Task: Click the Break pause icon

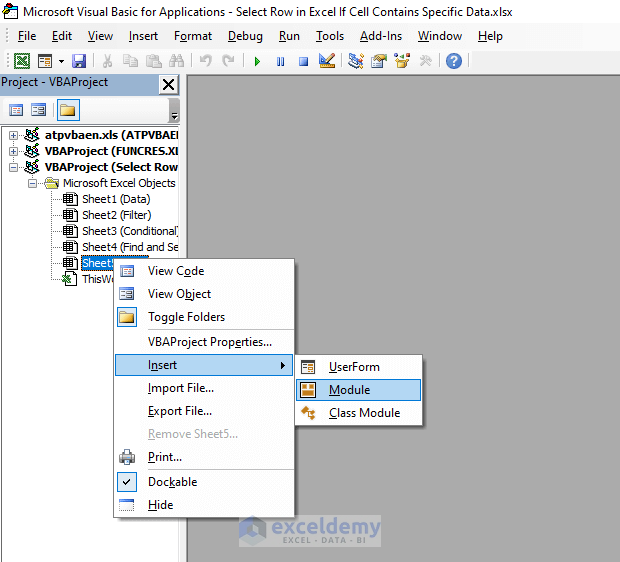Action: click(x=280, y=61)
